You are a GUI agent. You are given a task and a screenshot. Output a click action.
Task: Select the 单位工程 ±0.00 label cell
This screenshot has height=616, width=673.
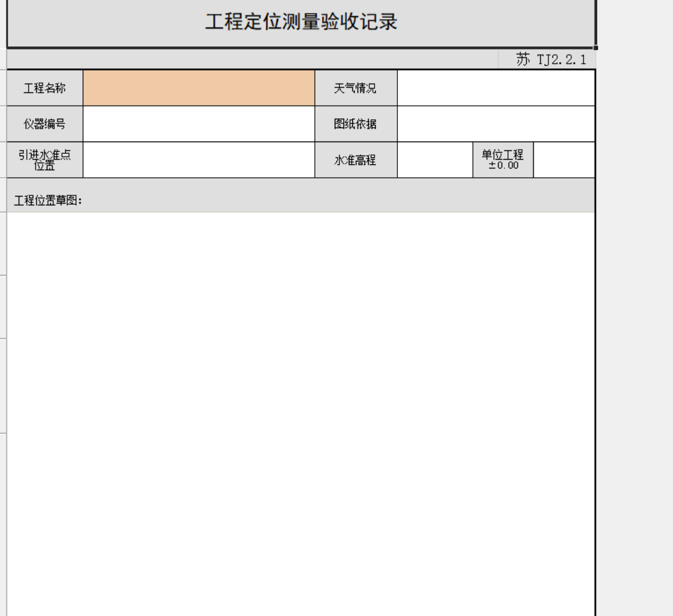point(503,160)
